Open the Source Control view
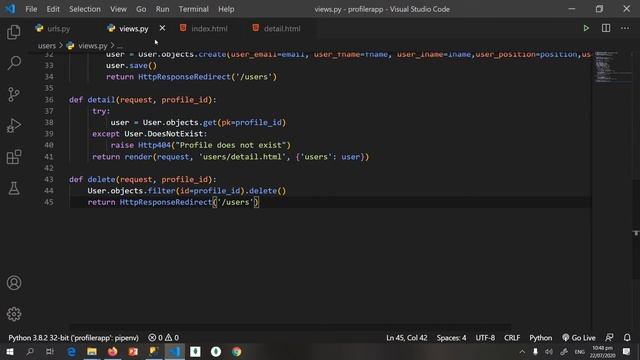640x360 pixels. click(14, 94)
